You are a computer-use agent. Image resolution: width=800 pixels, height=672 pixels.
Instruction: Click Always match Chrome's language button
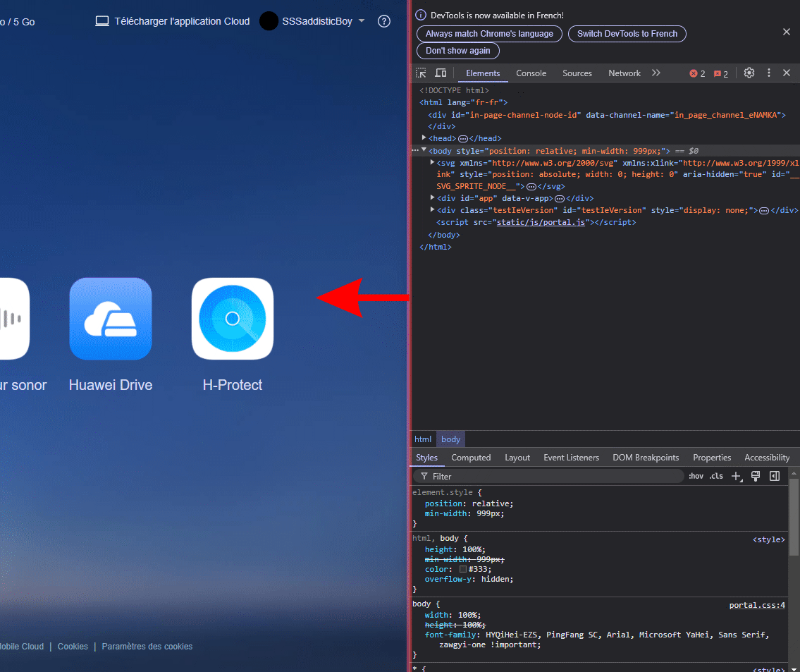[x=489, y=34]
